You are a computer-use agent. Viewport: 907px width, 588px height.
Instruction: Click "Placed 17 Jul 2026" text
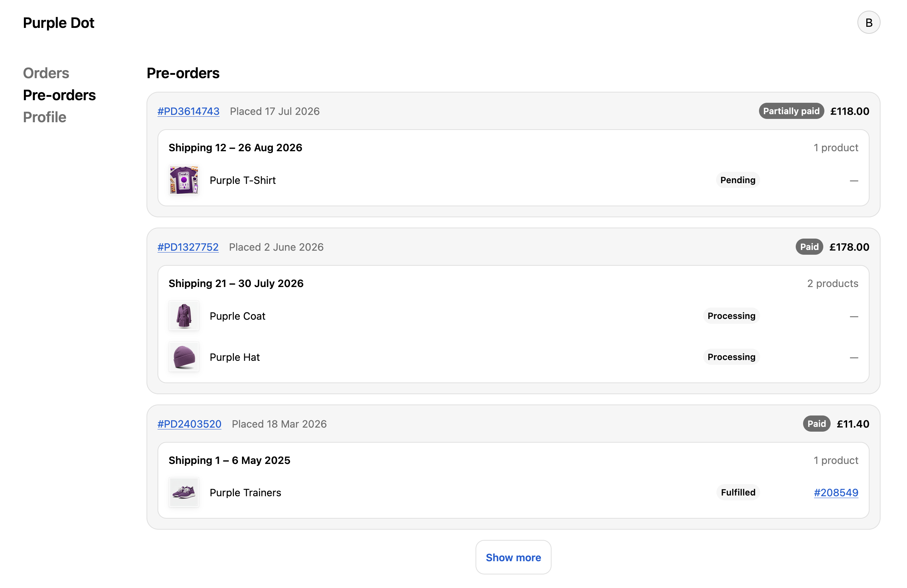[x=275, y=111]
